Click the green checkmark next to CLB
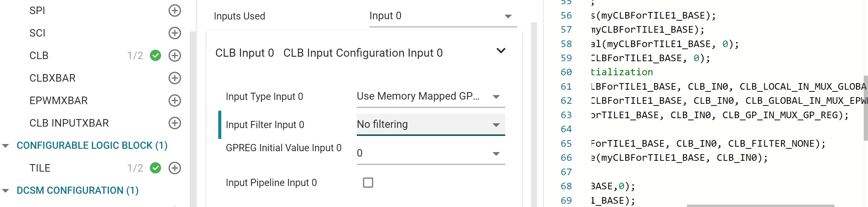Screen dimensions: 868x207 tap(155, 55)
